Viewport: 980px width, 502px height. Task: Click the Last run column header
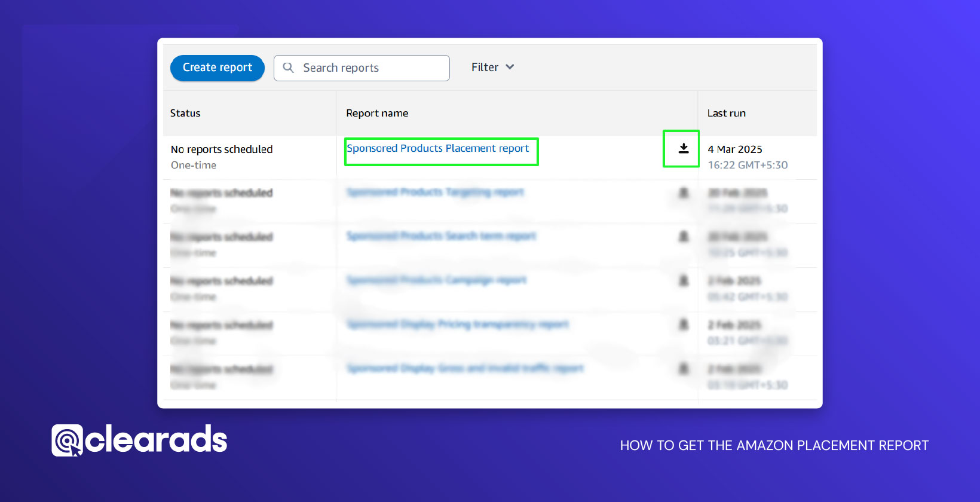(727, 113)
